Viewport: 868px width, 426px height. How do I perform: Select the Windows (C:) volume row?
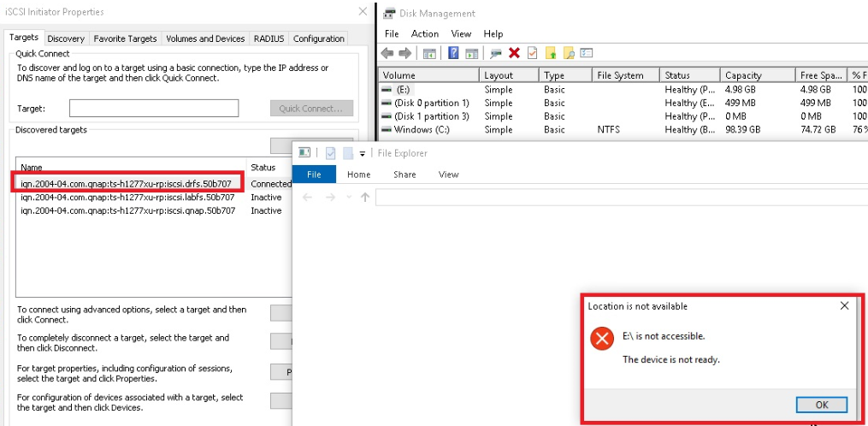point(422,130)
